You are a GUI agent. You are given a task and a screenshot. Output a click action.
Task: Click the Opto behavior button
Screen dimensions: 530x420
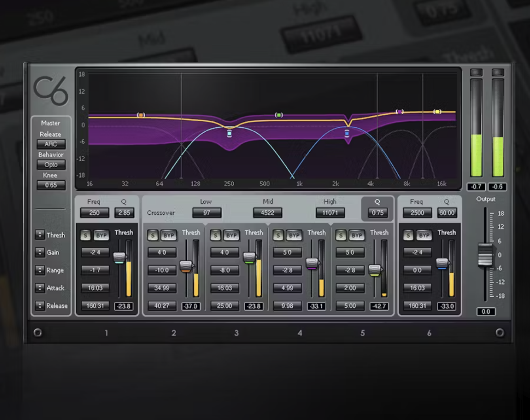click(x=51, y=165)
